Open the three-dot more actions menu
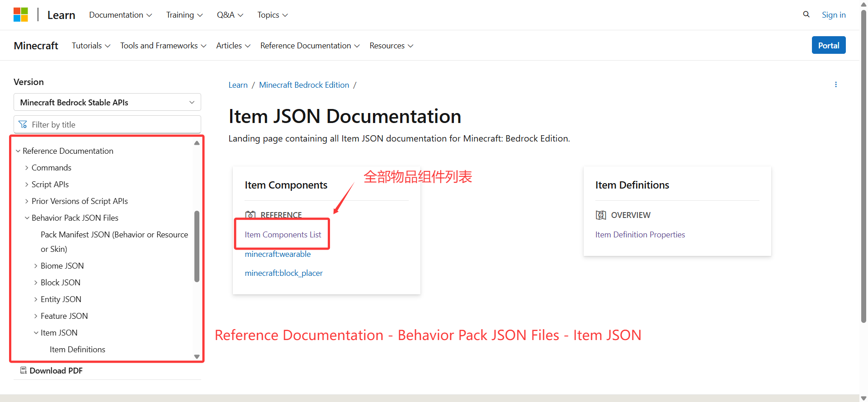868x402 pixels. click(835, 85)
